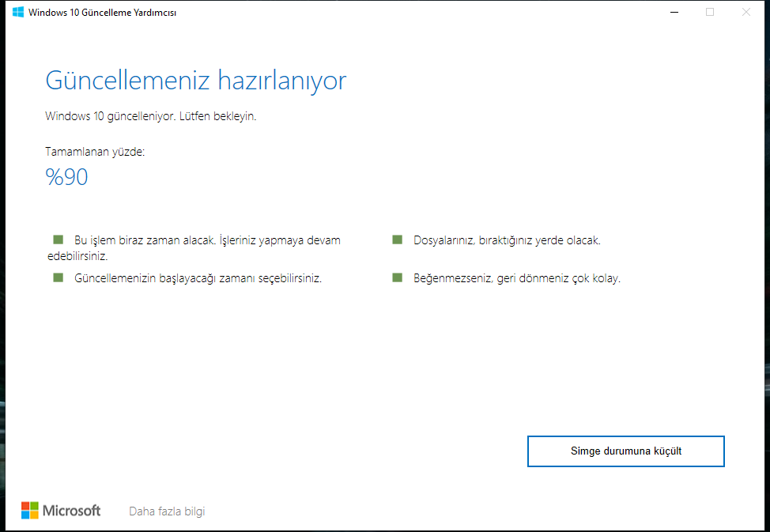Click text Windows 10 güncelleniyor. Lütfen bekleyin.
Screen dimensions: 770x532
[x=151, y=116]
